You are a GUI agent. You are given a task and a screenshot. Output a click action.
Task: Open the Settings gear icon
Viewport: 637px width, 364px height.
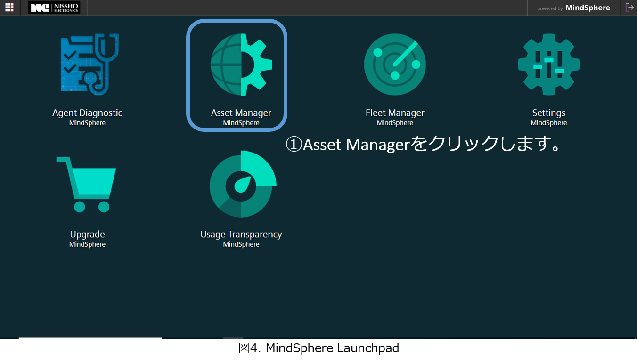tap(549, 65)
